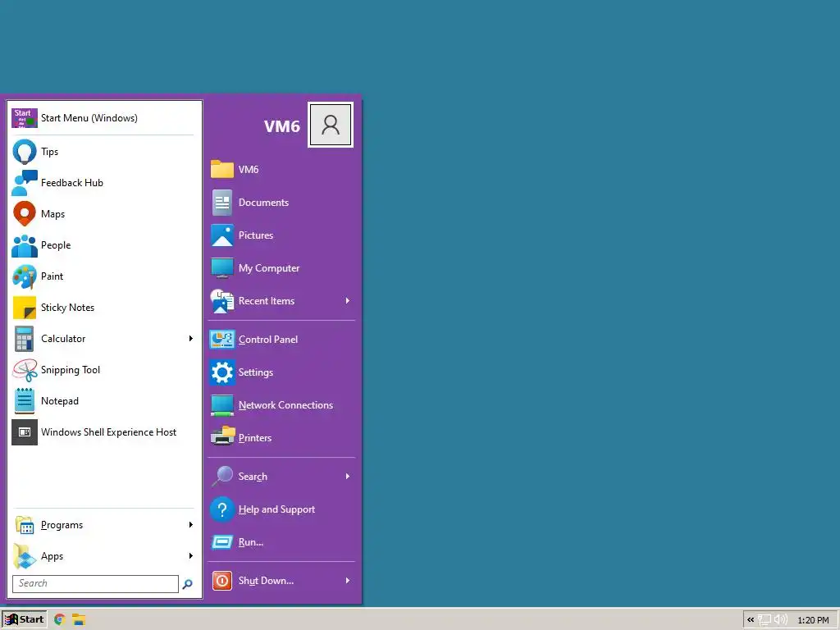Click the Printers icon

point(222,437)
